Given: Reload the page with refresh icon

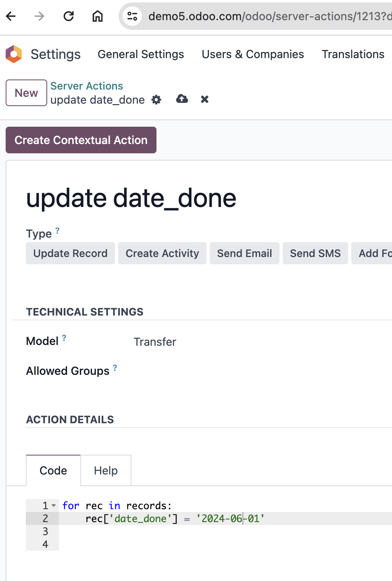Looking at the screenshot, I should tap(69, 16).
